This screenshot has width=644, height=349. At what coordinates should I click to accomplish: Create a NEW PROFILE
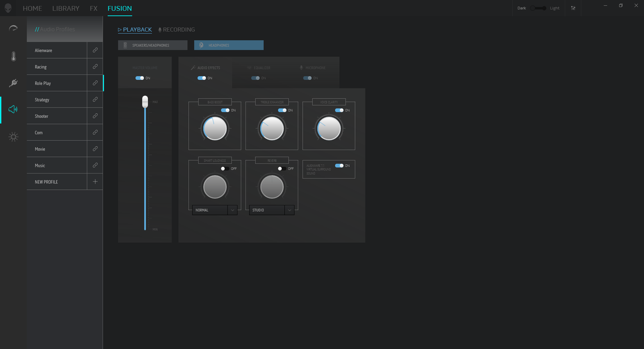coord(57,182)
